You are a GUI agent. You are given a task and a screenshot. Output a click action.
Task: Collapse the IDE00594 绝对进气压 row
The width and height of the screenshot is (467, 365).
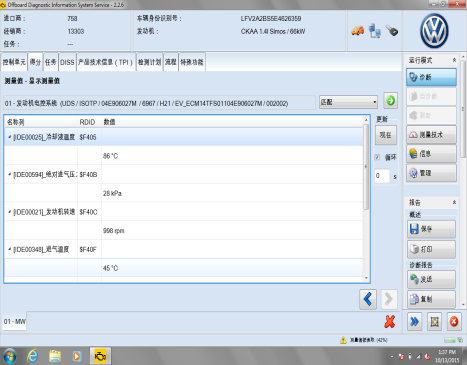click(10, 174)
